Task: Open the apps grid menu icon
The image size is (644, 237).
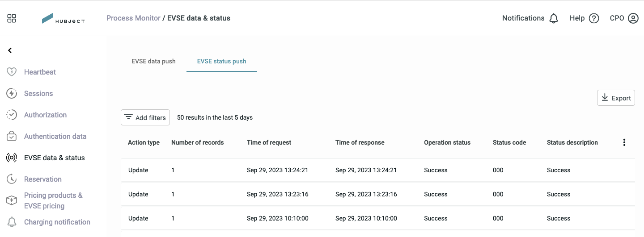Action: pyautogui.click(x=12, y=18)
